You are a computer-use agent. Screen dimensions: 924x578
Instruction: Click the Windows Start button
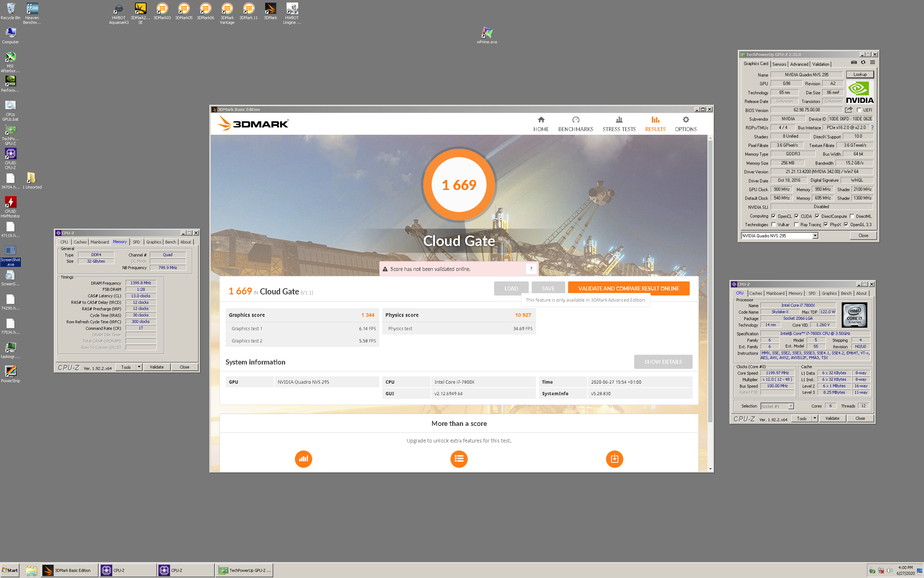(x=10, y=570)
